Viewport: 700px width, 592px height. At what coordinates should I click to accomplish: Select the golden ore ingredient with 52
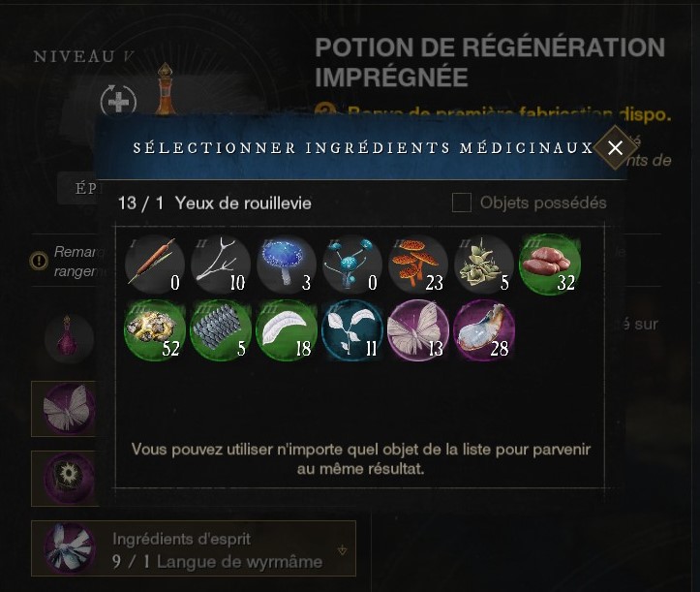[155, 329]
